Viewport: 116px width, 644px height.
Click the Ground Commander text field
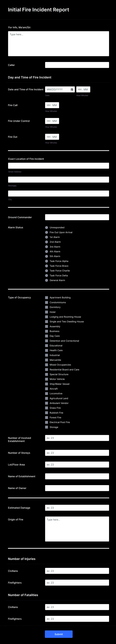click(x=77, y=217)
